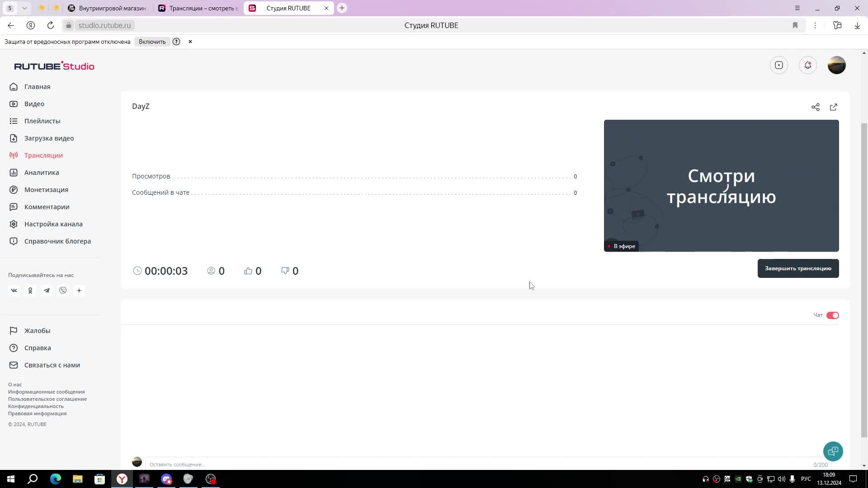Click the Odnoklassniki social icon
Image resolution: width=868 pixels, height=488 pixels.
point(30,291)
